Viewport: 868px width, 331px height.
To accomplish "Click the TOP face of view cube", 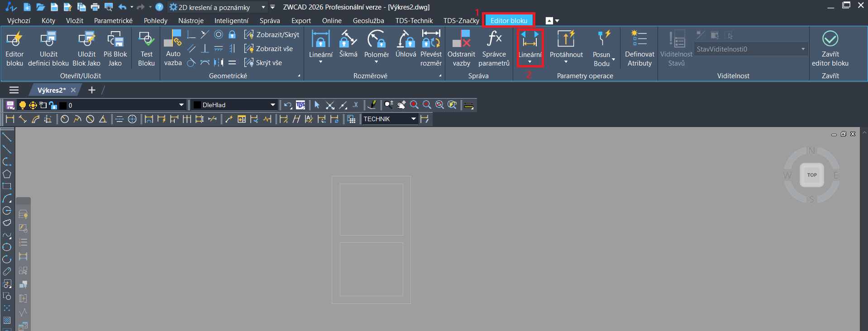I will [x=812, y=175].
